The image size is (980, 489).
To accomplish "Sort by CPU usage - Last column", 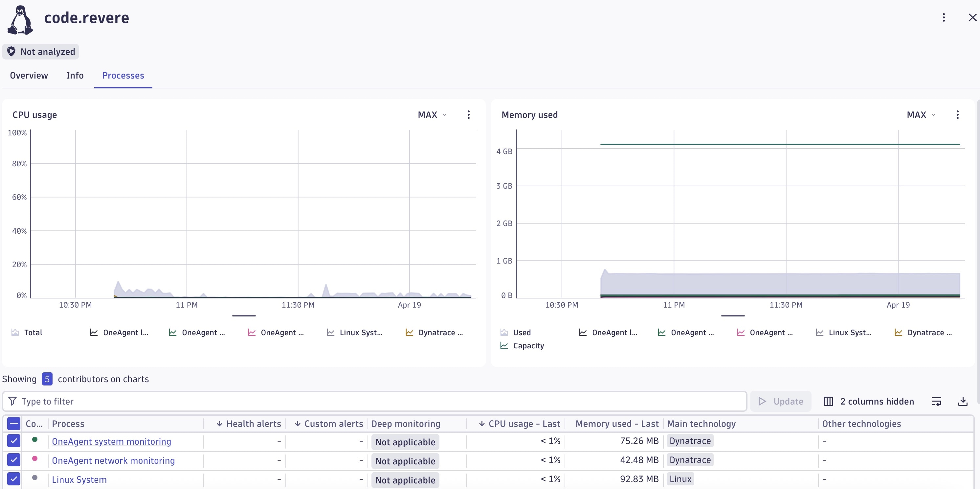I will click(523, 424).
